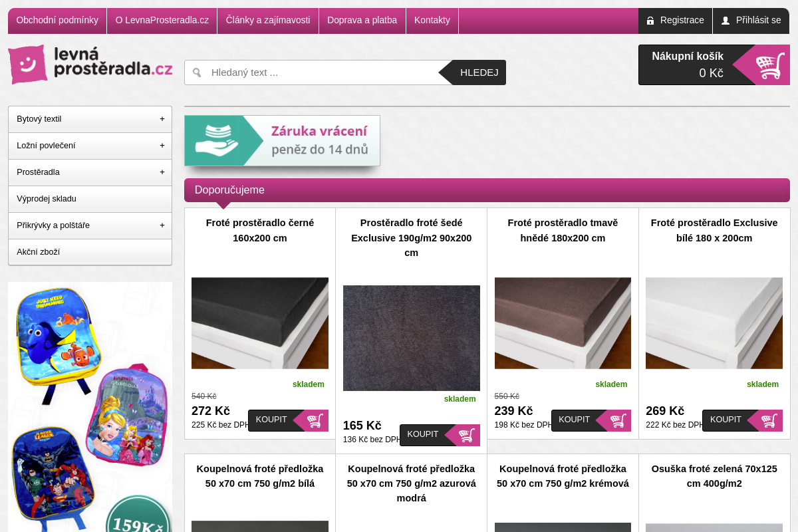Click the levnáprostěradla.cz logo
Screen dimensions: 798x532
coord(90,65)
